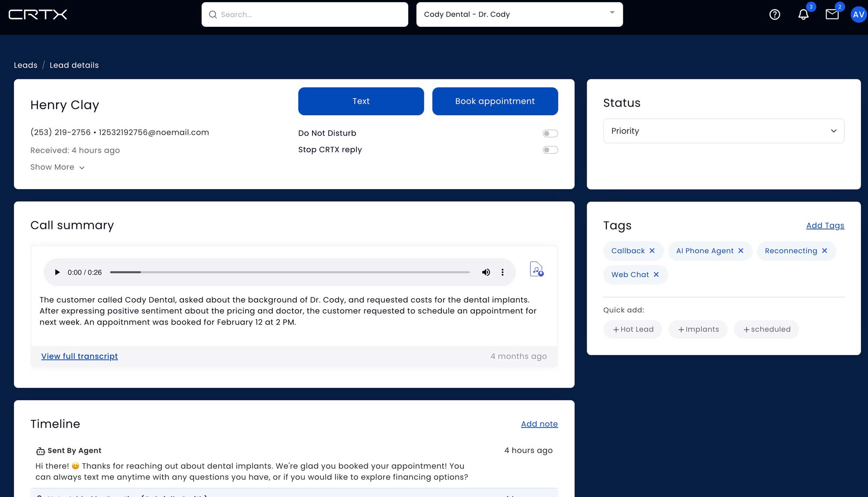Remove the Callback tag

653,250
